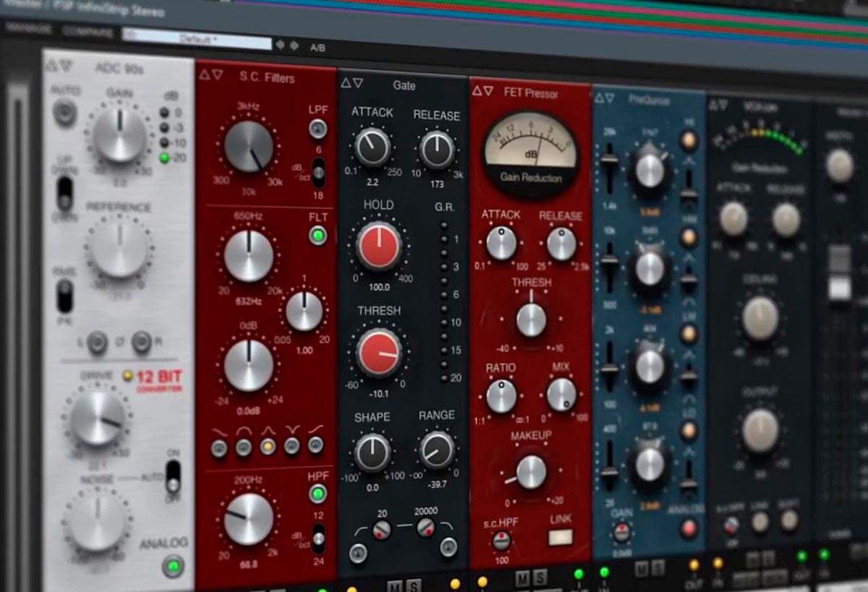Toggle the 12 BIT converter LED
The width and height of the screenshot is (868, 592).
click(x=129, y=375)
